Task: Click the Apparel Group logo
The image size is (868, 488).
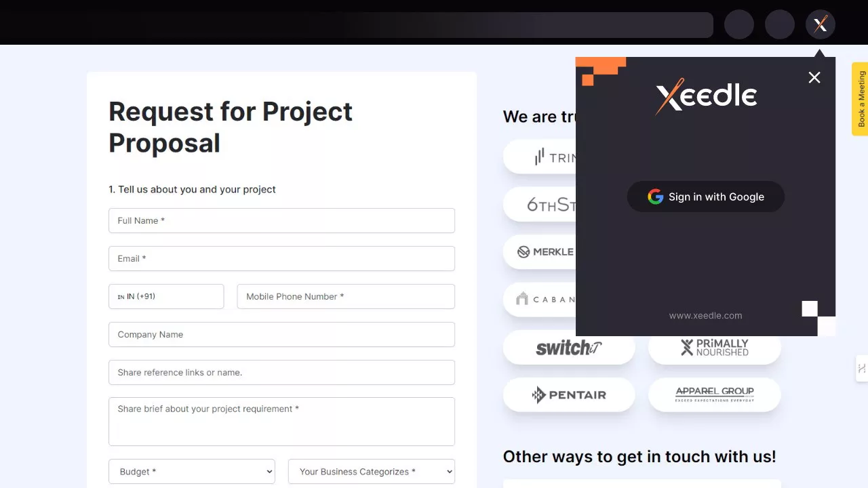Action: coord(714,394)
